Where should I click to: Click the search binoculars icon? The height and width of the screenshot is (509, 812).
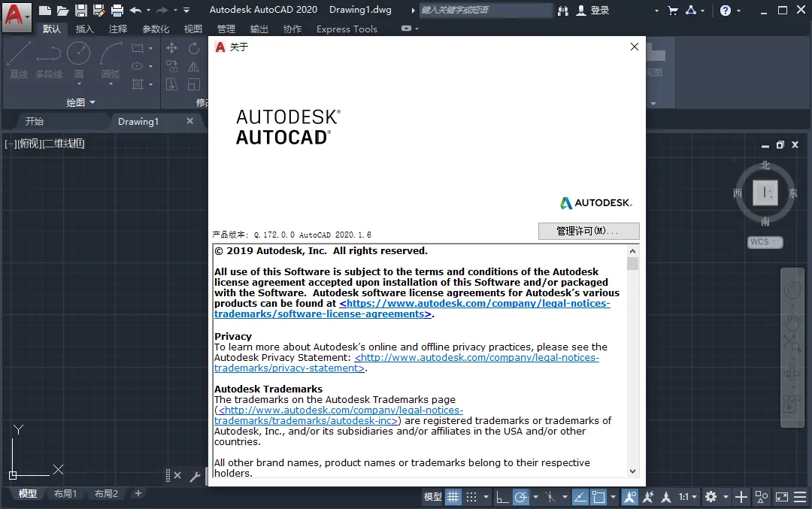point(563,10)
